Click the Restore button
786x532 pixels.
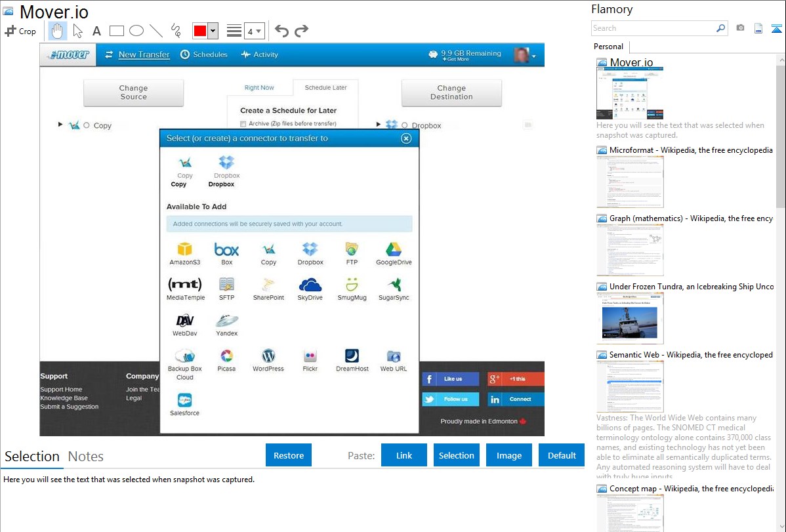pos(289,455)
